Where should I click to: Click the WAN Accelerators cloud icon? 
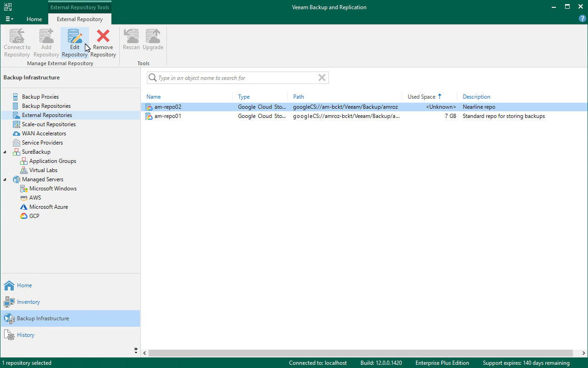(x=17, y=134)
